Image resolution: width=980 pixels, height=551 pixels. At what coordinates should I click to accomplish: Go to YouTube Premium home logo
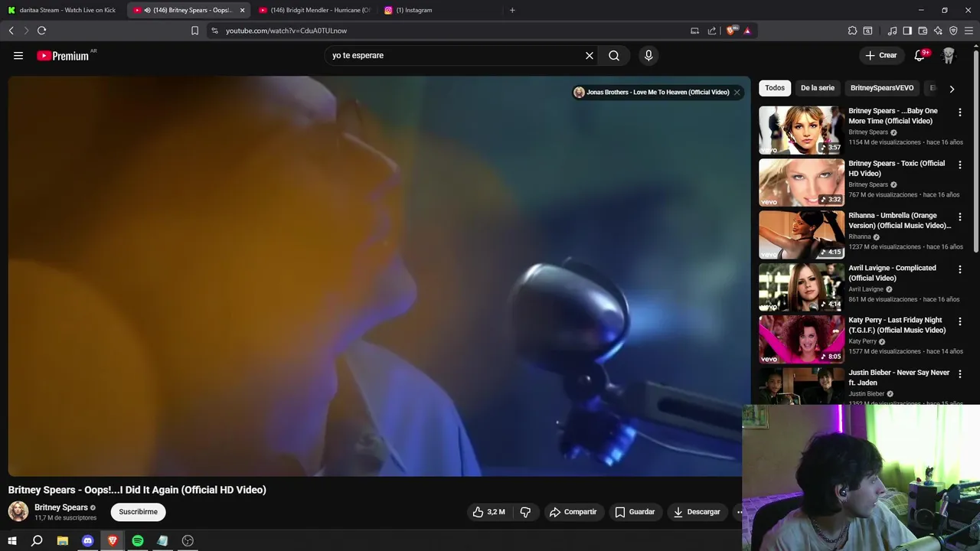pos(63,55)
